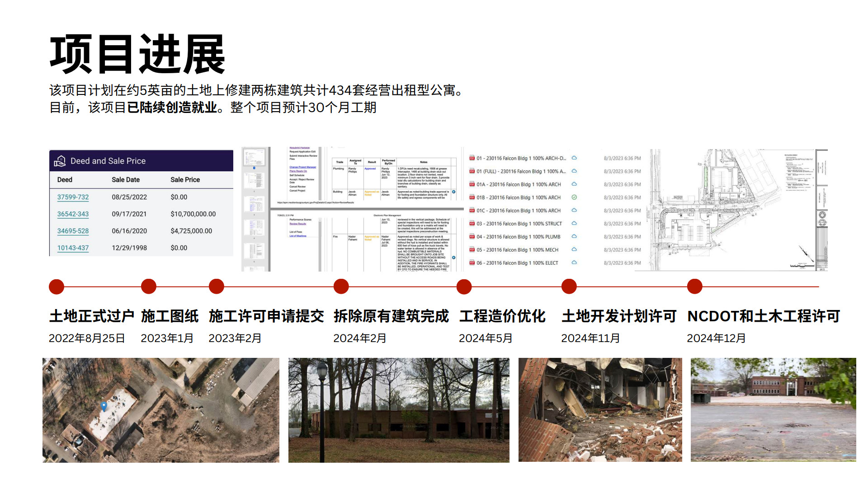Click the cleared lot photo
Image resolution: width=868 pixels, height=488 pixels.
pyautogui.click(x=774, y=410)
